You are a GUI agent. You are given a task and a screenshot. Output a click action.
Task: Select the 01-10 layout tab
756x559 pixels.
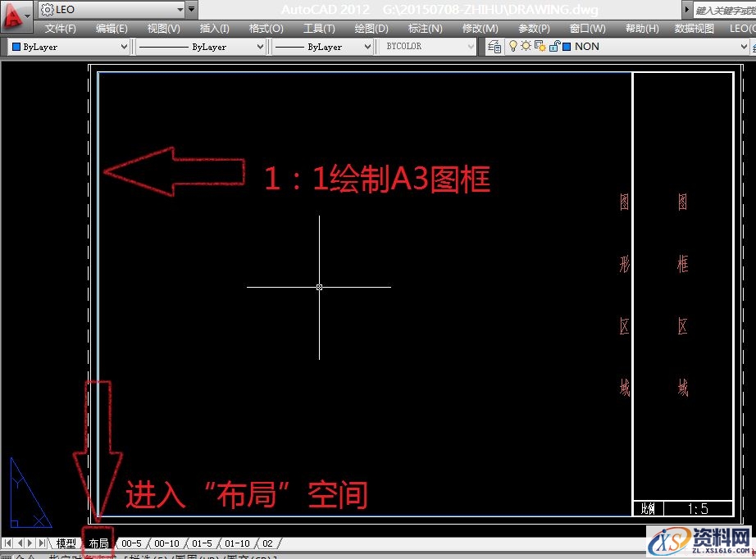(x=238, y=543)
